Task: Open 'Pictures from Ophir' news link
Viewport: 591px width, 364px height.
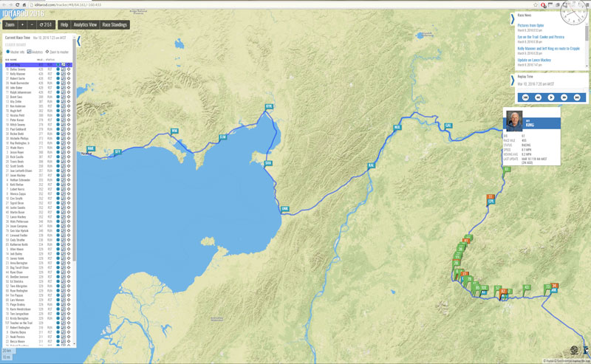Action: 530,25
